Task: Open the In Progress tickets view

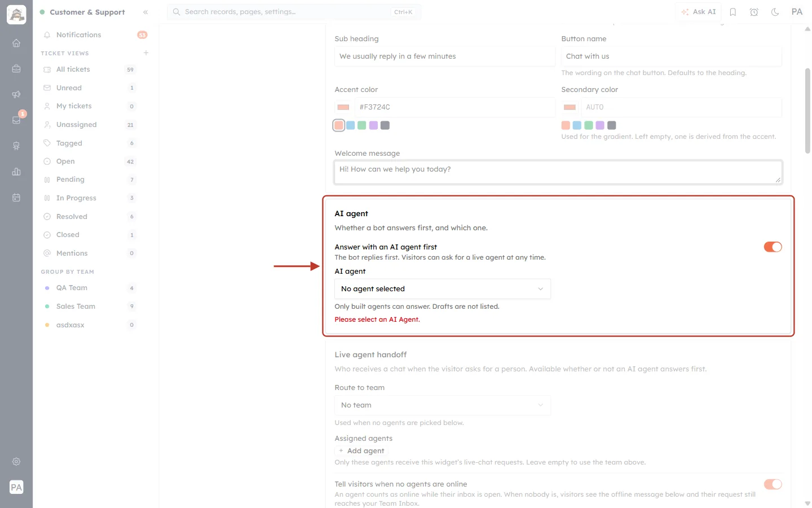Action: (x=90, y=198)
